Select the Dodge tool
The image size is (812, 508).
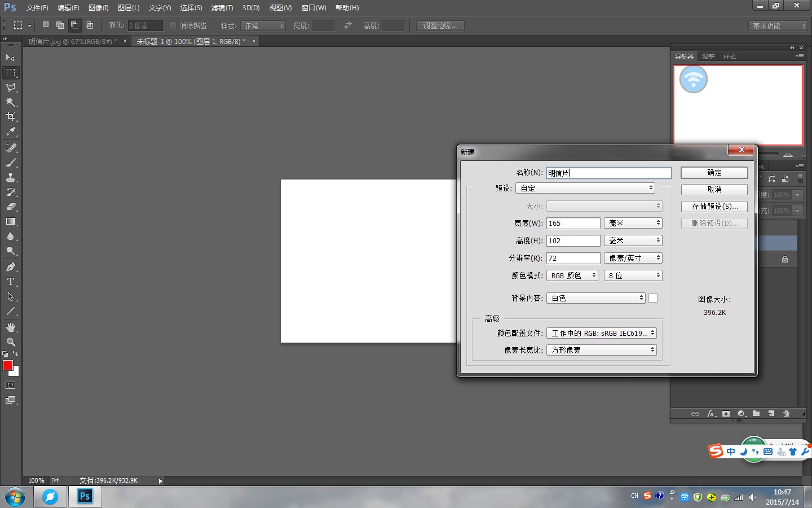[11, 251]
